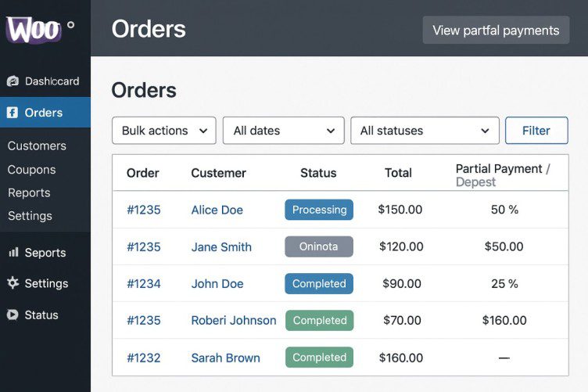The width and height of the screenshot is (588, 392).
Task: Open the All statuses dropdown
Action: tap(425, 131)
